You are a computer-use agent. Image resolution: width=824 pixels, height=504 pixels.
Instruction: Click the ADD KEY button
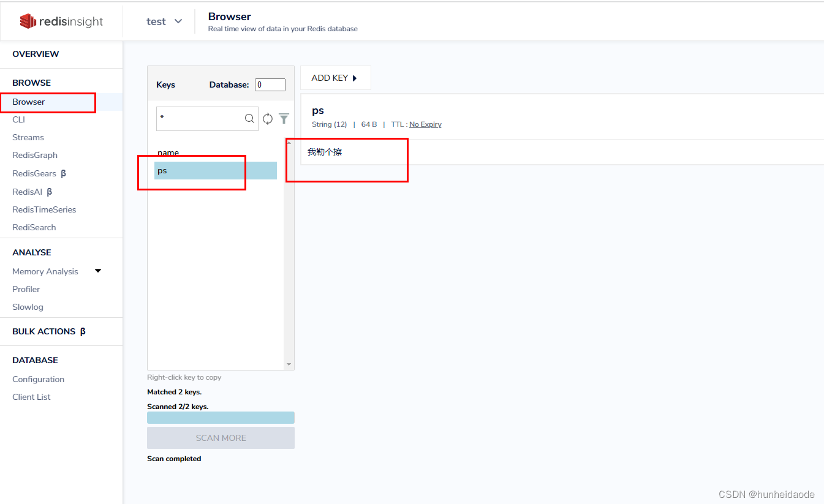point(336,78)
